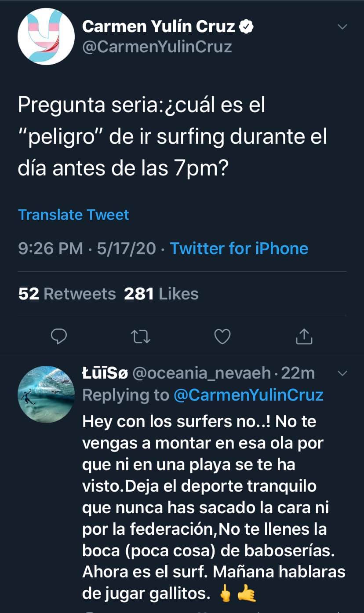364x613 pixels.
Task: Open Carmen Yulín Cruz's profile picture
Action: tap(46, 36)
